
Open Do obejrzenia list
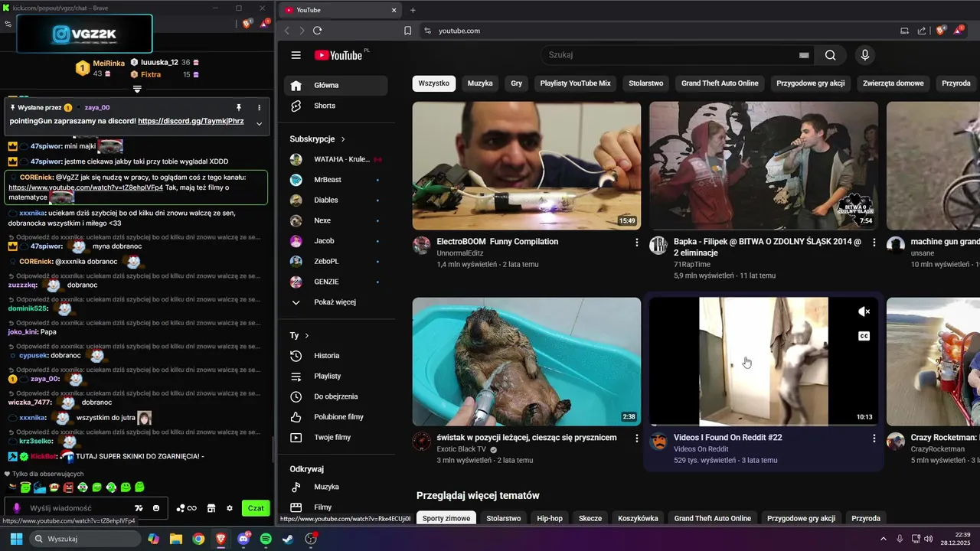point(335,396)
